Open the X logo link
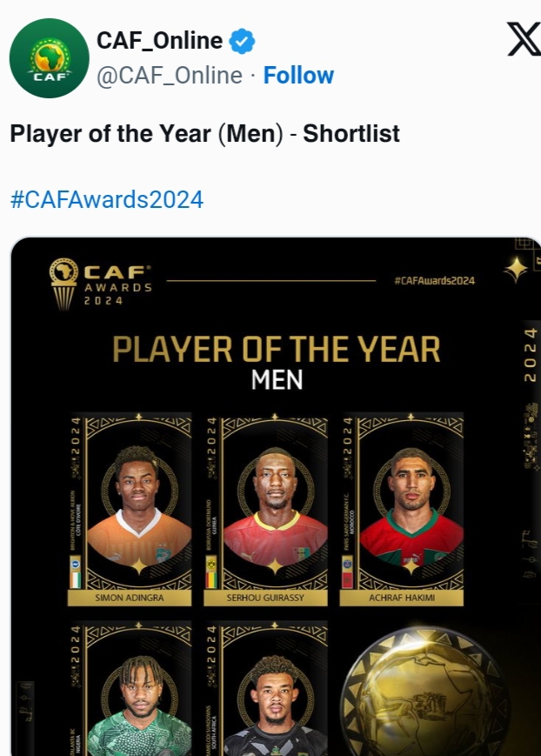Viewport: 541px width, 756px height. (x=523, y=40)
